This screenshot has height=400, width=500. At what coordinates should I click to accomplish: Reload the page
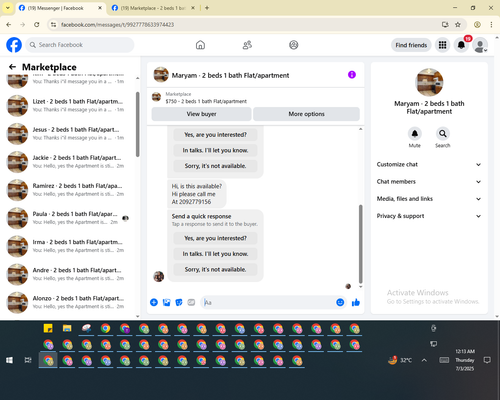(37, 25)
